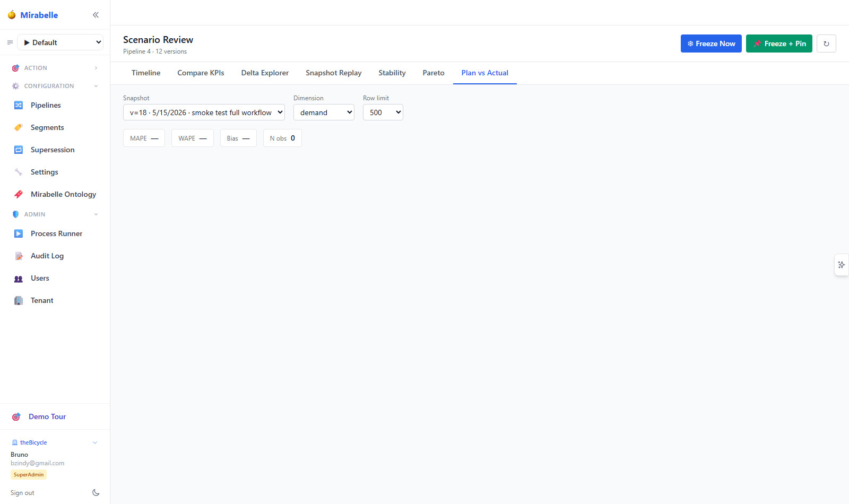Toggle dark mode moon icon

(96, 492)
